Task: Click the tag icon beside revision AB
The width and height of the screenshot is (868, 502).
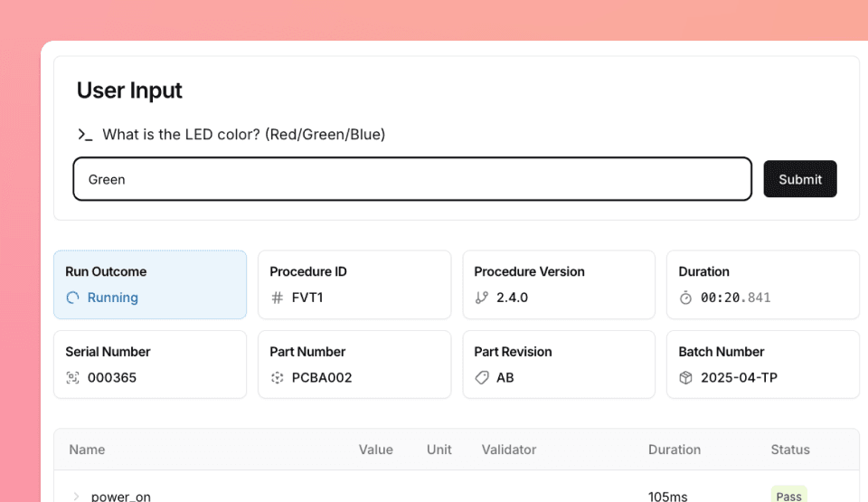Action: click(x=482, y=378)
